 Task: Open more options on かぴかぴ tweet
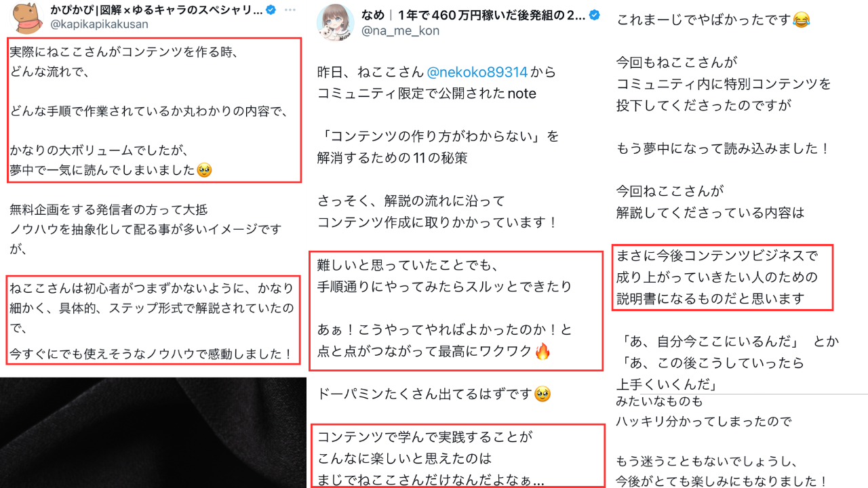pos(290,10)
